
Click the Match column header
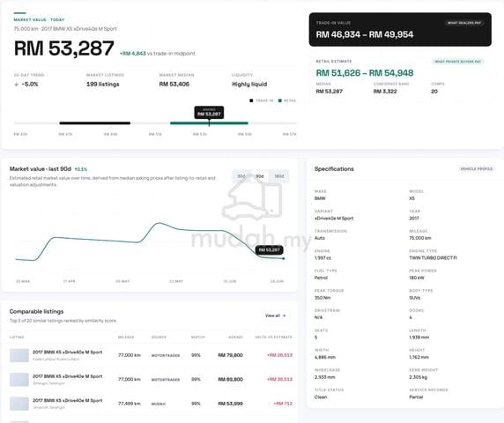(198, 338)
